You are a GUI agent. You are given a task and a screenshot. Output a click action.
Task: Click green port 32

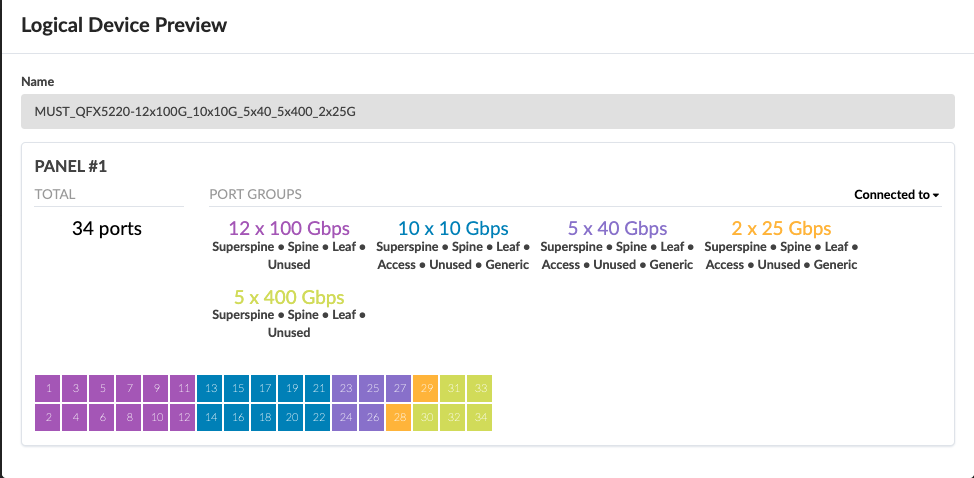tap(453, 417)
